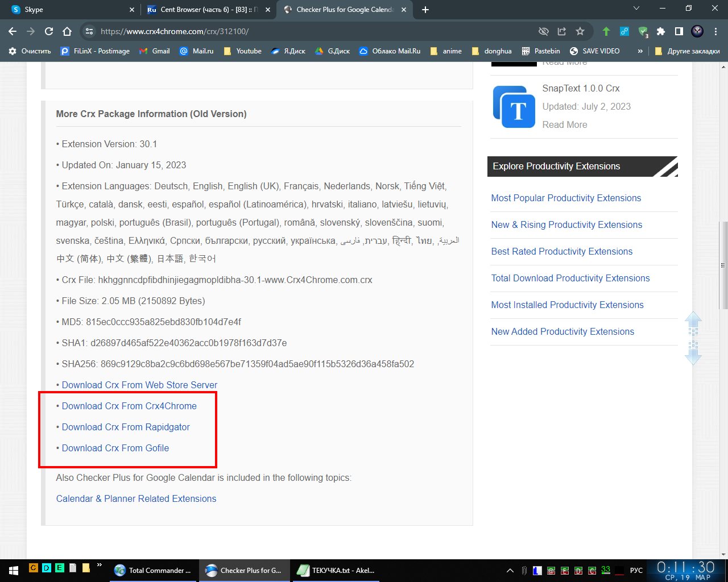The image size is (728, 582).
Task: Open a new browser tab
Action: 425,10
